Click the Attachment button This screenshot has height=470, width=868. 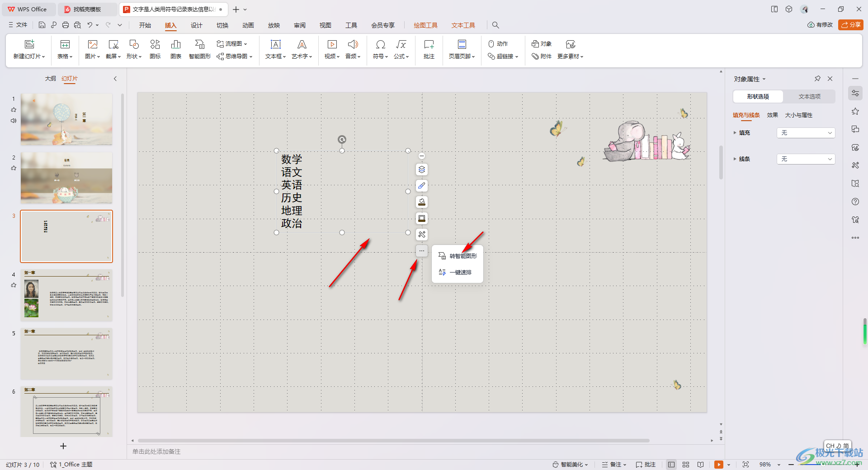click(x=542, y=56)
